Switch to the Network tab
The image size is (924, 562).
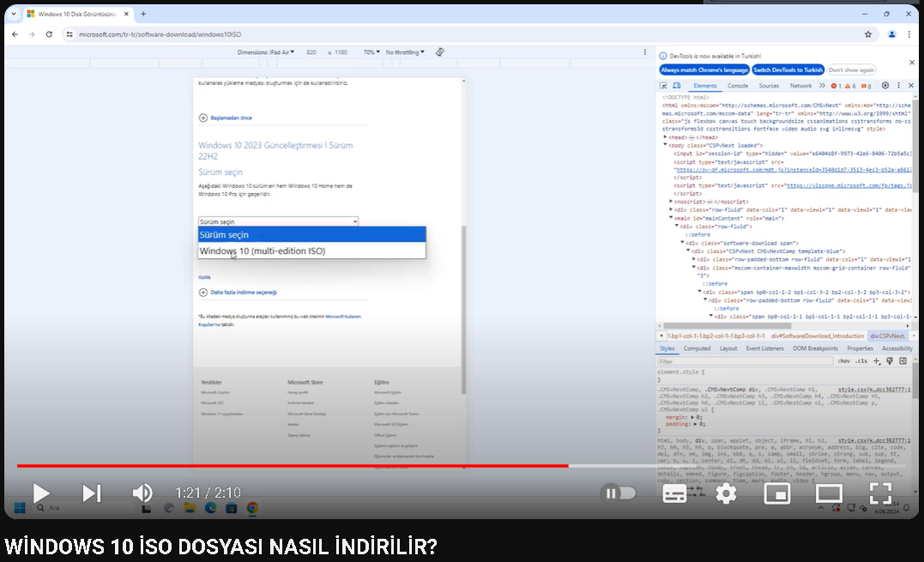click(x=800, y=86)
